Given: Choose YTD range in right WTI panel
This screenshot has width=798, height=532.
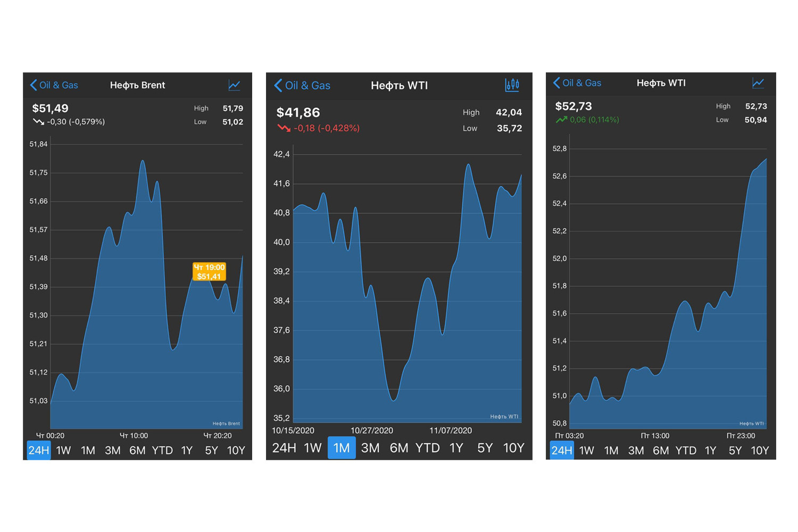Looking at the screenshot, I should pos(686,451).
